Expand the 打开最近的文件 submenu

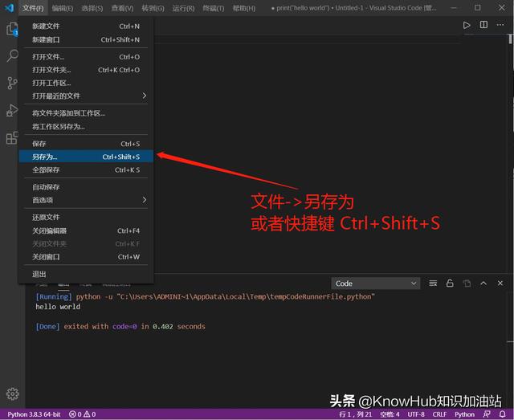(x=86, y=96)
